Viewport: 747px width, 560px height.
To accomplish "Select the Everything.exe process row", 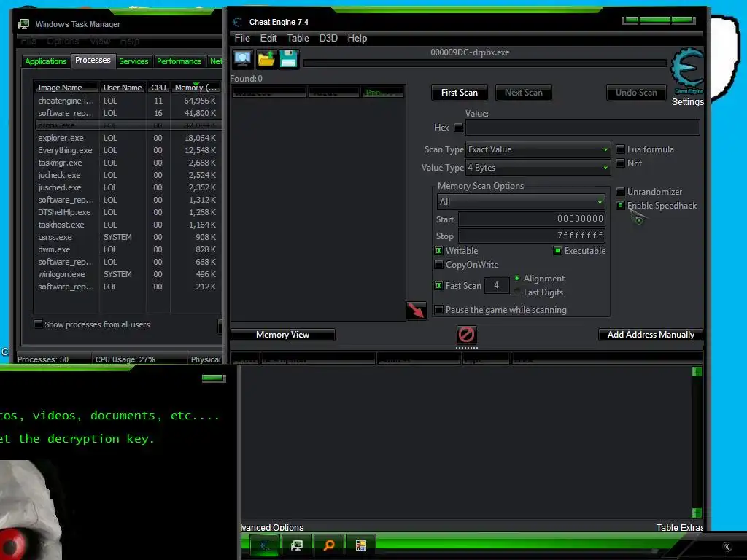I will [128, 150].
